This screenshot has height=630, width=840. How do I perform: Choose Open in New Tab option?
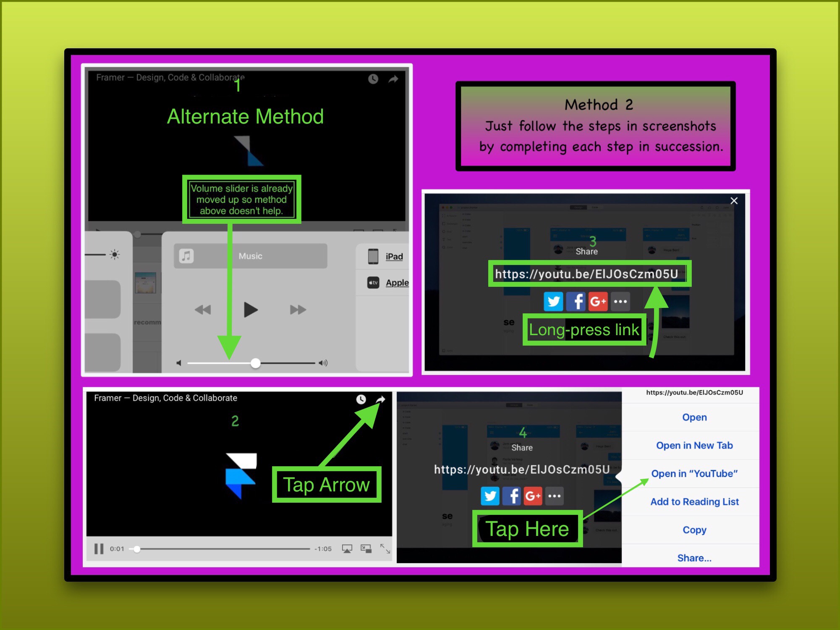point(694,445)
